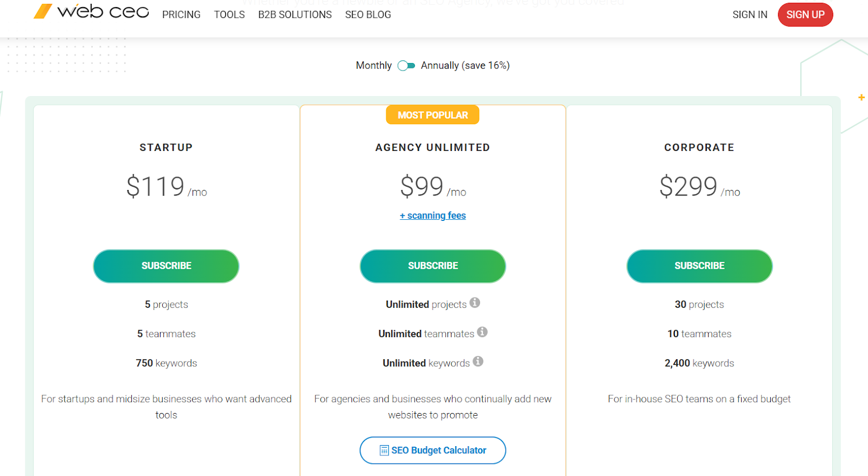The image size is (868, 476).
Task: Click the Most Popular badge
Action: click(x=432, y=115)
